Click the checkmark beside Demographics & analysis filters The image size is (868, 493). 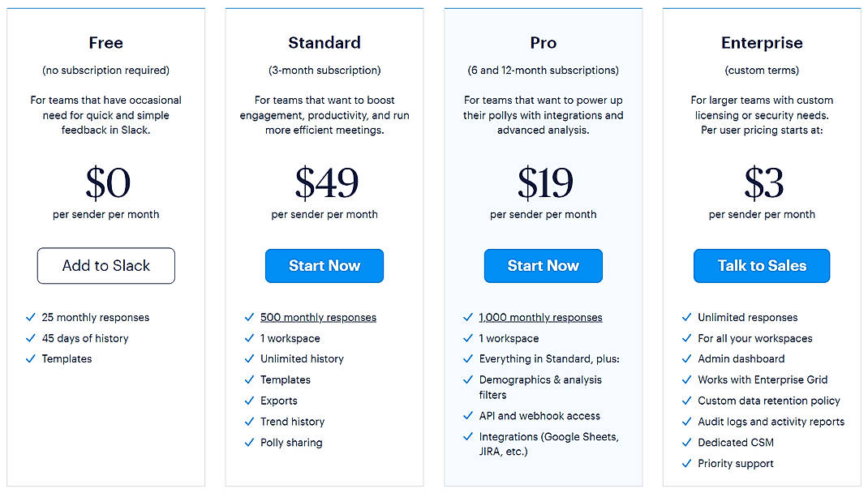[468, 379]
